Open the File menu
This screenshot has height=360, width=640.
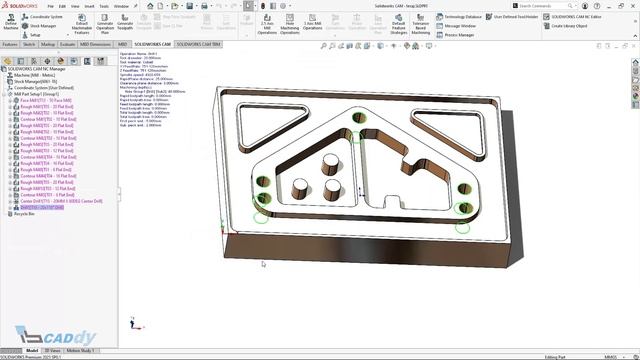(50, 7)
